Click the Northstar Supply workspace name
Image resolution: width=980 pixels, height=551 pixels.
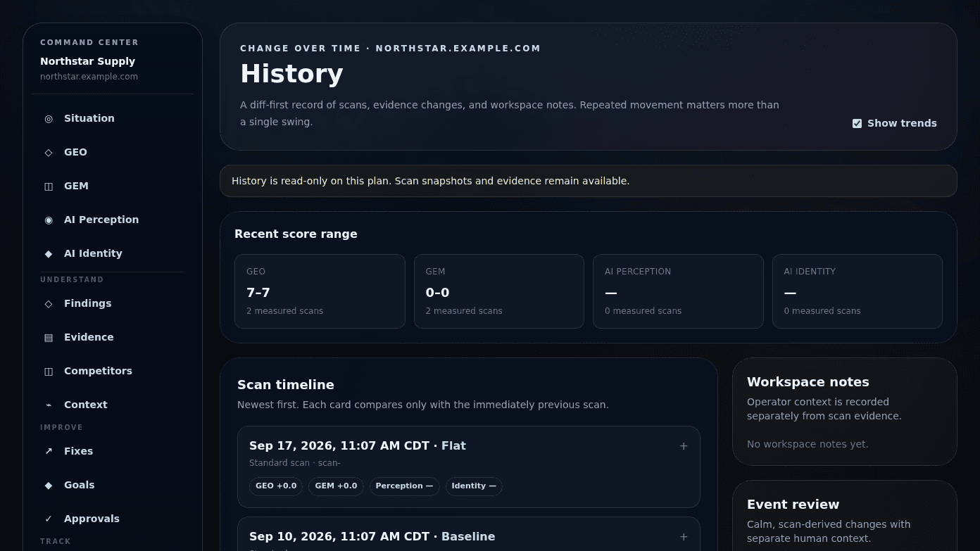87,61
